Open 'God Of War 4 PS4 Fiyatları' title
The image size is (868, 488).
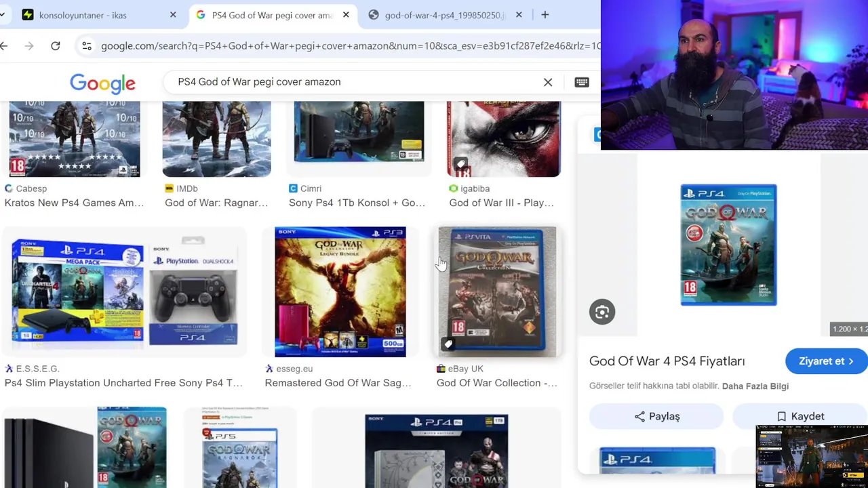click(667, 361)
